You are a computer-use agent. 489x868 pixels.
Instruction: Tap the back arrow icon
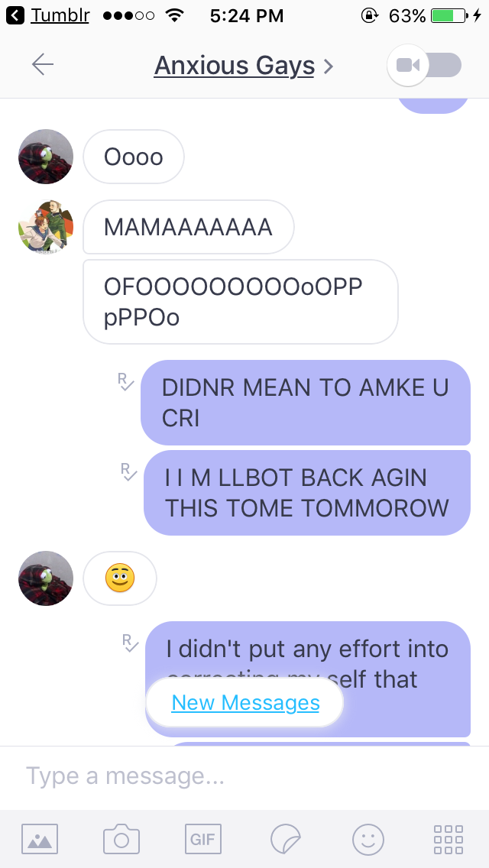pyautogui.click(x=43, y=65)
